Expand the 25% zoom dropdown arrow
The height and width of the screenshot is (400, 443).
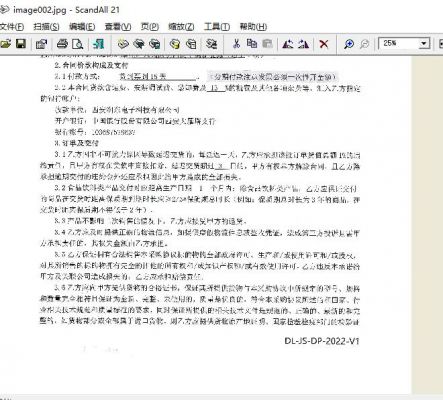(x=424, y=44)
